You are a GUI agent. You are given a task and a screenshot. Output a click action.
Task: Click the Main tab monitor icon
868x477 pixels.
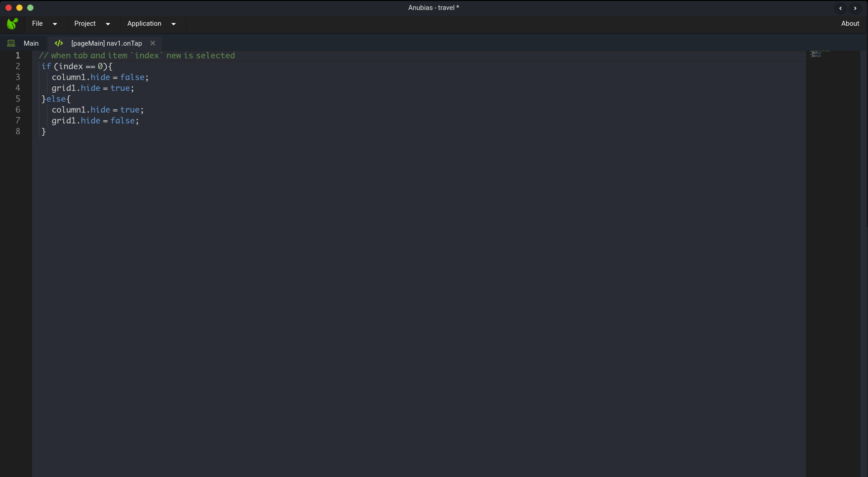(11, 43)
